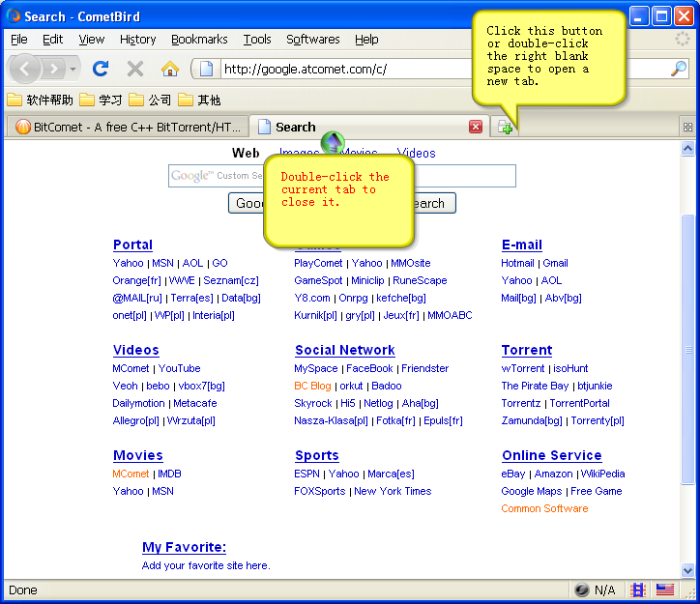Click the Dailymotion link
This screenshot has height=604, width=700.
tap(138, 403)
